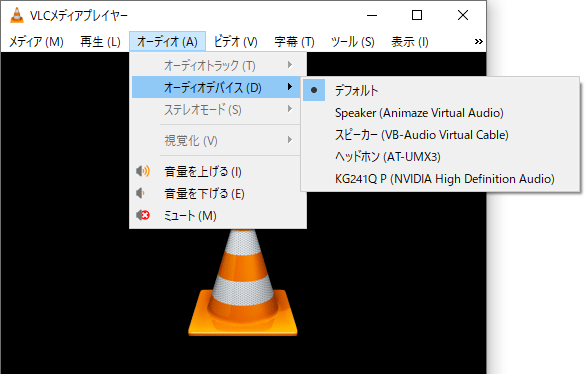
Task: Click the mute speaker icon with red X
Action: click(x=143, y=215)
